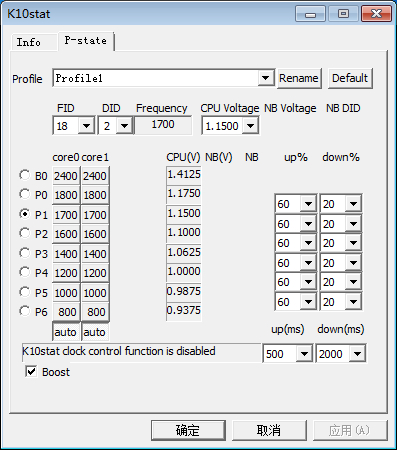Click the Default button
This screenshot has height=450, width=397.
[350, 78]
